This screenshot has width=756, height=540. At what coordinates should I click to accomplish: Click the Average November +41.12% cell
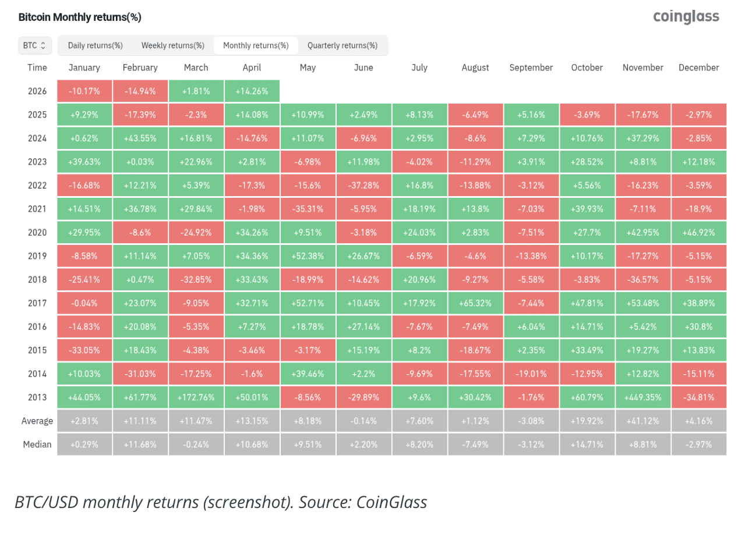click(x=643, y=421)
